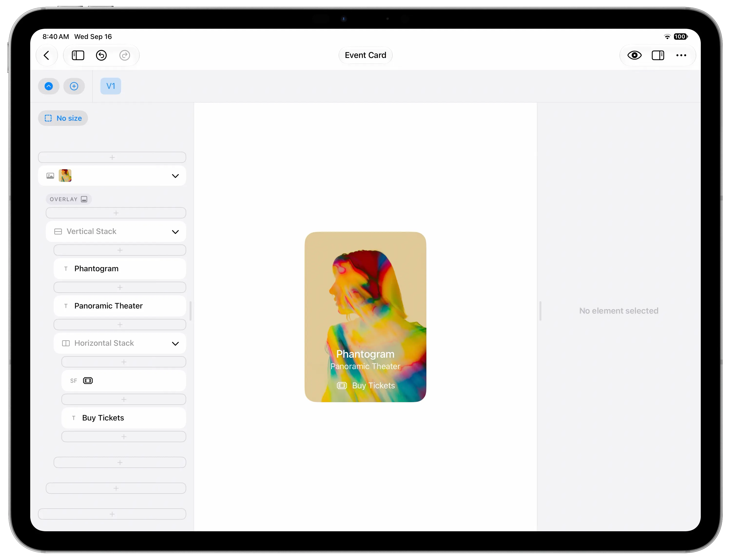Open the Event Card title menu
Image resolution: width=731 pixels, height=560 pixels.
pos(365,55)
